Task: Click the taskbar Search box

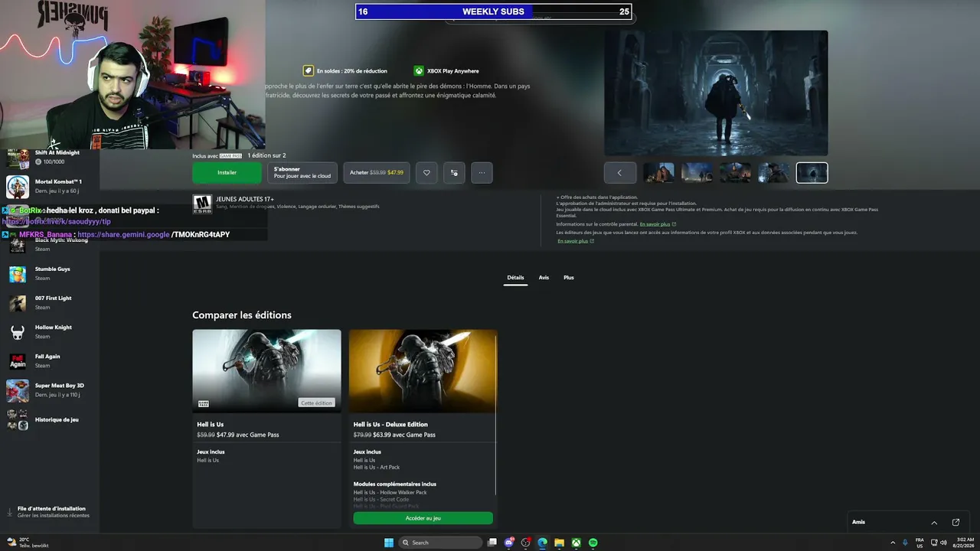Action: point(440,543)
